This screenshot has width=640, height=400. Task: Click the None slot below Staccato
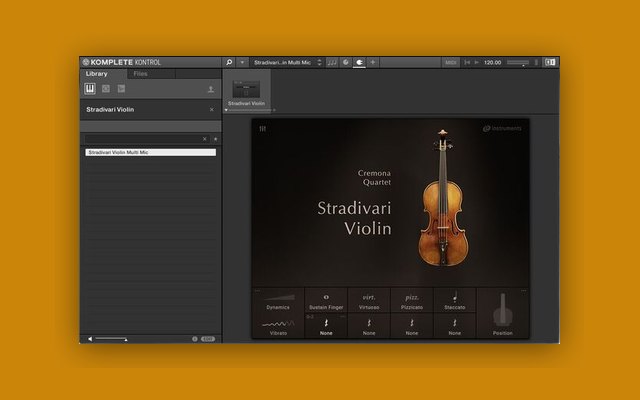[455, 326]
